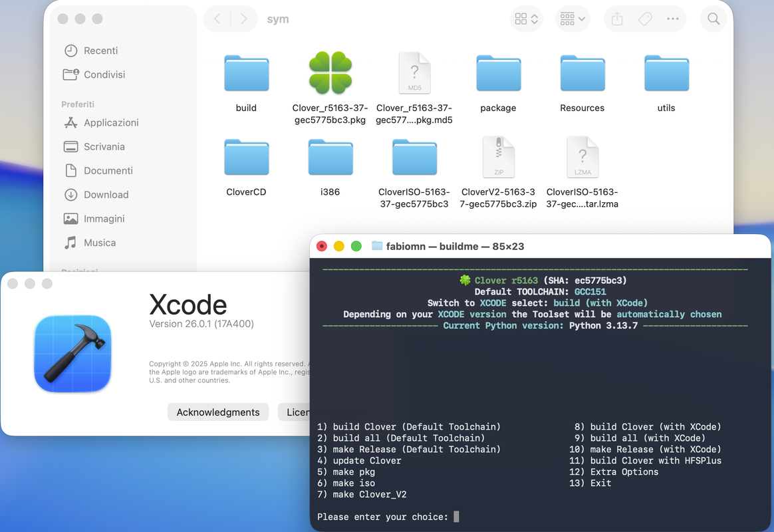Image resolution: width=774 pixels, height=532 pixels.
Task: Go to Recenti in Finder sidebar
Action: [x=100, y=51]
